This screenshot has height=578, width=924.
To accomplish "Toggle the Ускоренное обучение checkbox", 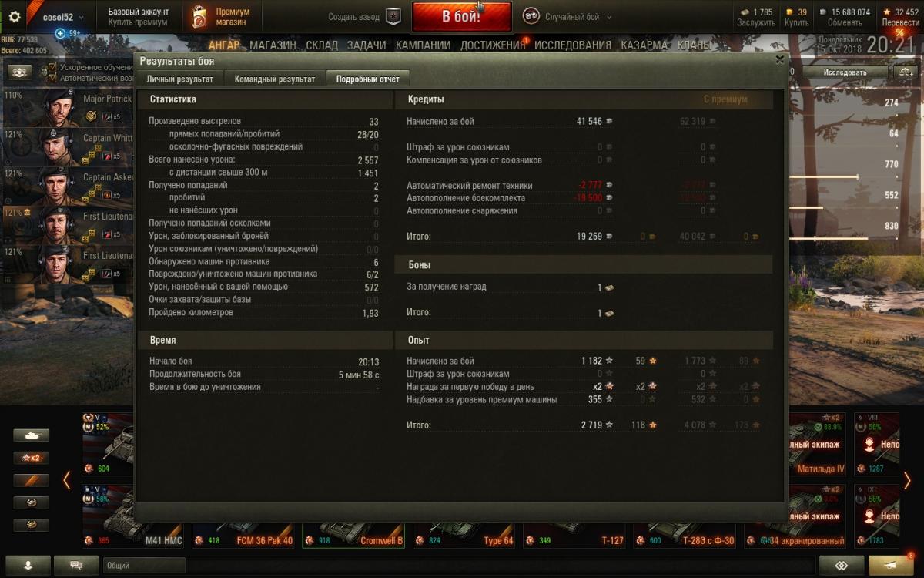I will tap(52, 67).
